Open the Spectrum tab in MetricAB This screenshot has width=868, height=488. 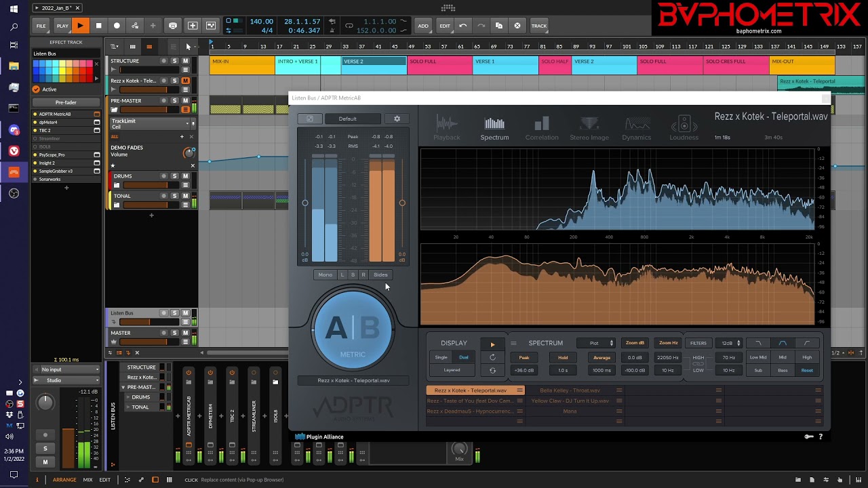pos(494,128)
